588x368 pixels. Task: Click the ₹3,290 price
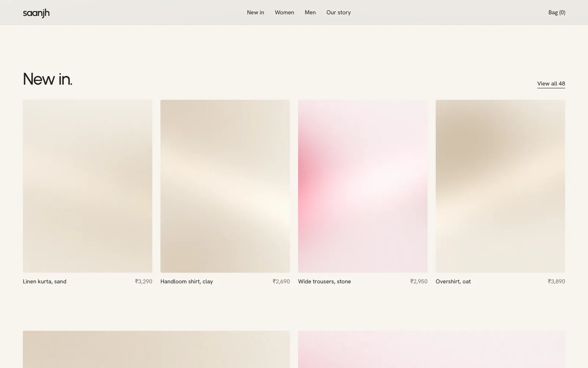point(144,282)
